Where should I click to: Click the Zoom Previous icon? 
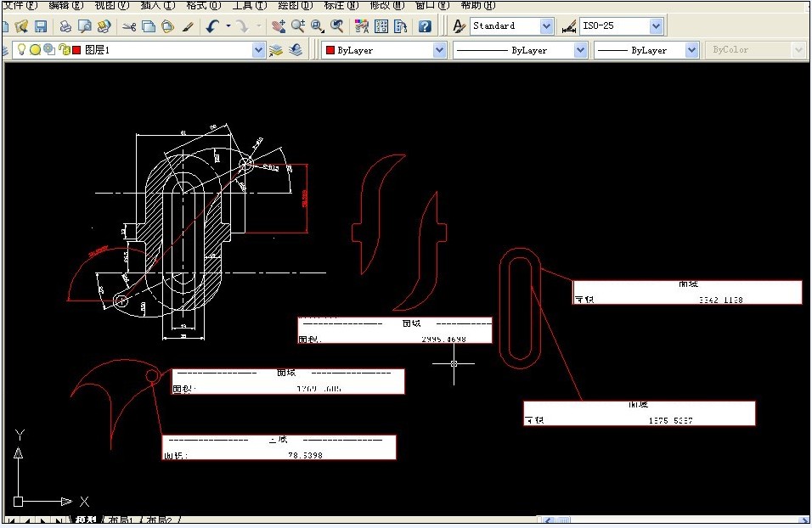click(x=337, y=25)
